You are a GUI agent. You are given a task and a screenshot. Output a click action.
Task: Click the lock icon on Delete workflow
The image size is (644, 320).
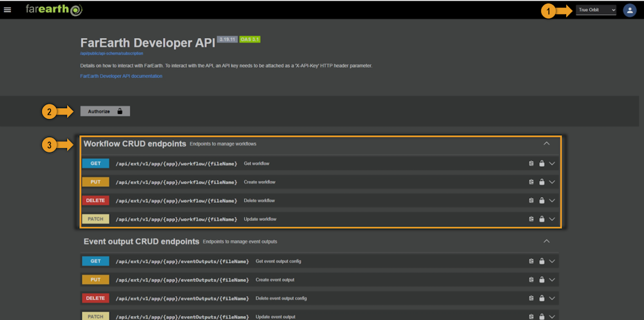[x=542, y=200]
